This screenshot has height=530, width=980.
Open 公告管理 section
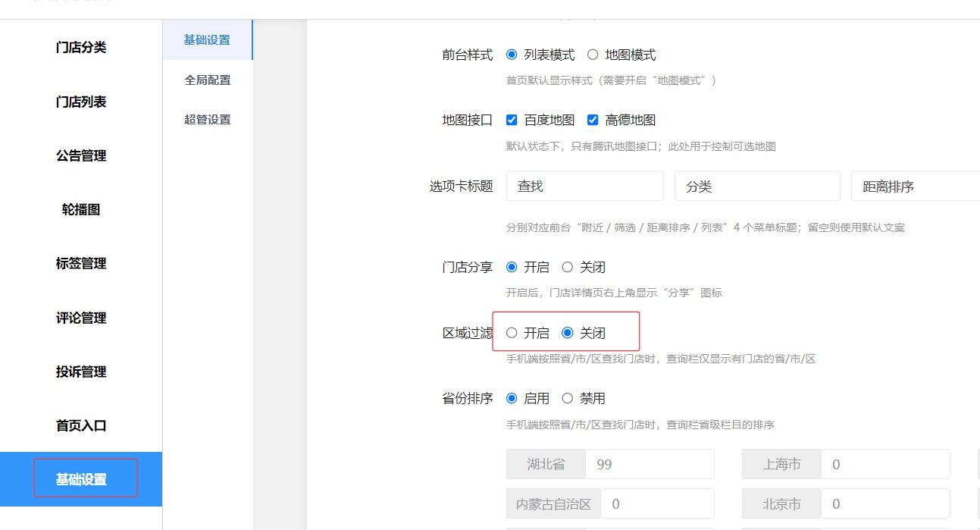[81, 155]
